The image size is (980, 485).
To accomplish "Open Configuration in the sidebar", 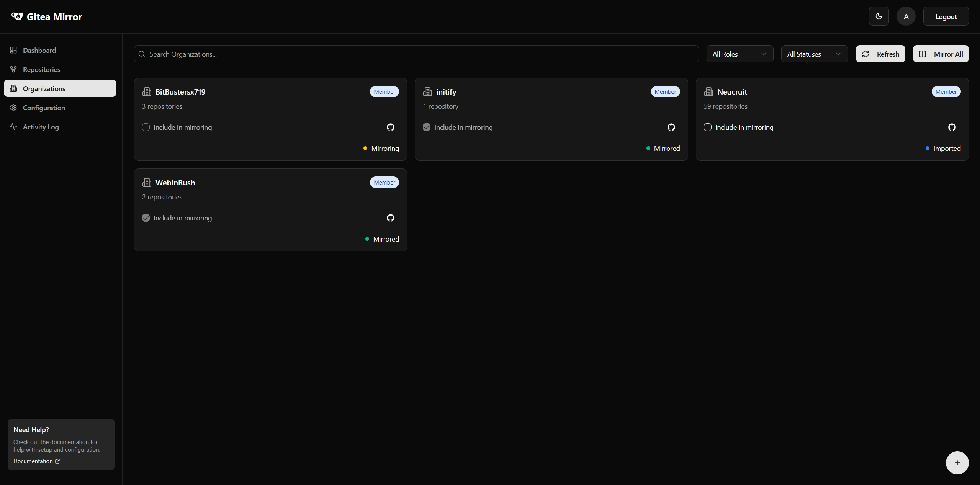I will [x=44, y=108].
